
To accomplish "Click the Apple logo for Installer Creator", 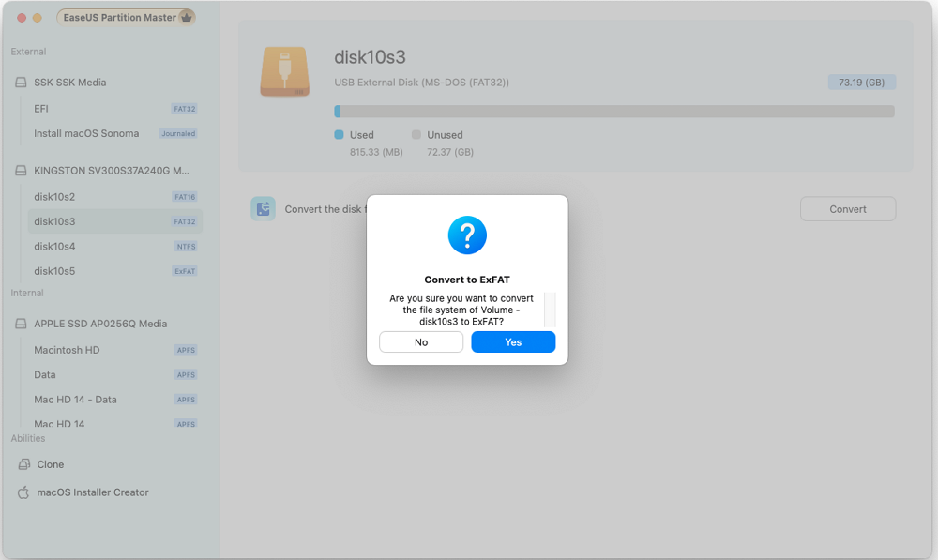I will 23,492.
